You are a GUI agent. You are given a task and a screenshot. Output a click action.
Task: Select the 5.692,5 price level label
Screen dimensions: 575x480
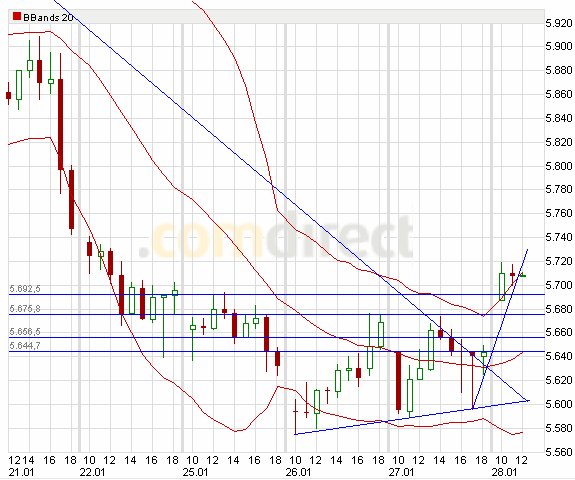click(25, 289)
